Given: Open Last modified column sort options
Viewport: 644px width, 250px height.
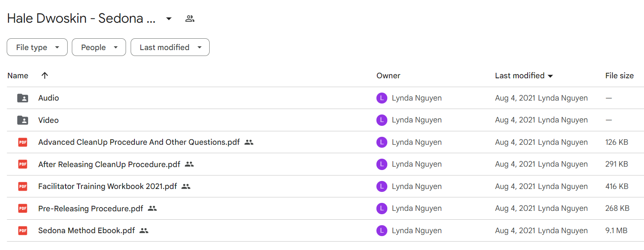Looking at the screenshot, I should [x=524, y=76].
